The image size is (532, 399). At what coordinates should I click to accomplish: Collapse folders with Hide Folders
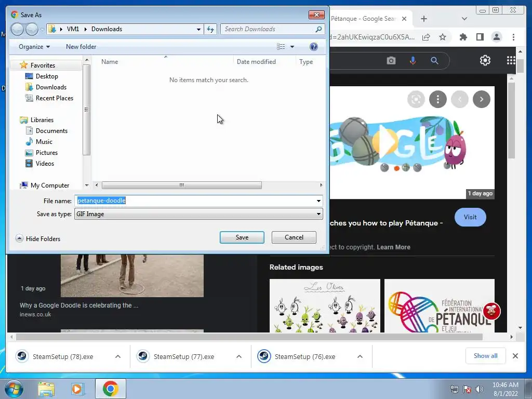(38, 238)
